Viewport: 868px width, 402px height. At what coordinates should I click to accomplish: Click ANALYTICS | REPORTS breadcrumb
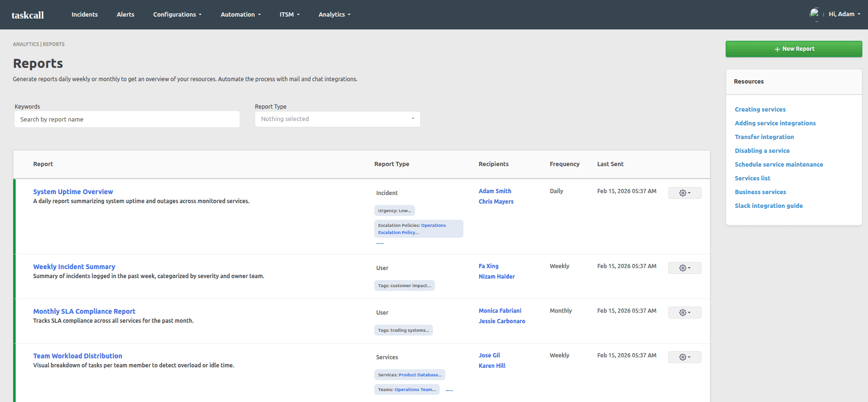tap(38, 44)
